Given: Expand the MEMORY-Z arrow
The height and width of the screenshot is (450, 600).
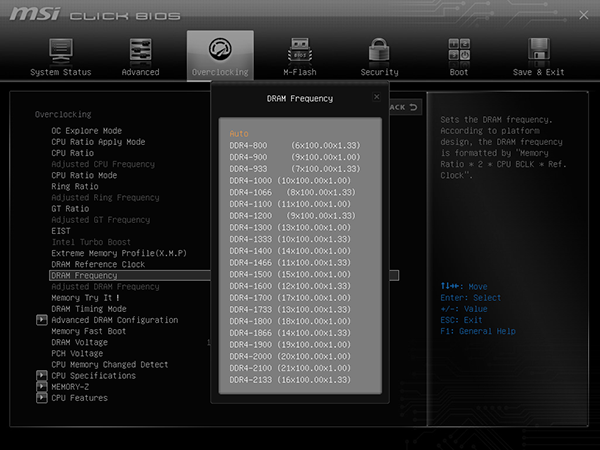Looking at the screenshot, I should tap(42, 387).
